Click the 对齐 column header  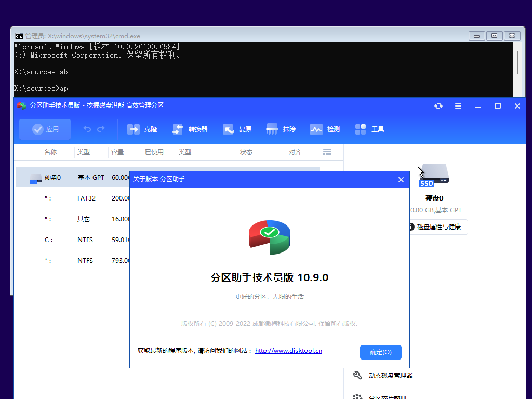(295, 152)
